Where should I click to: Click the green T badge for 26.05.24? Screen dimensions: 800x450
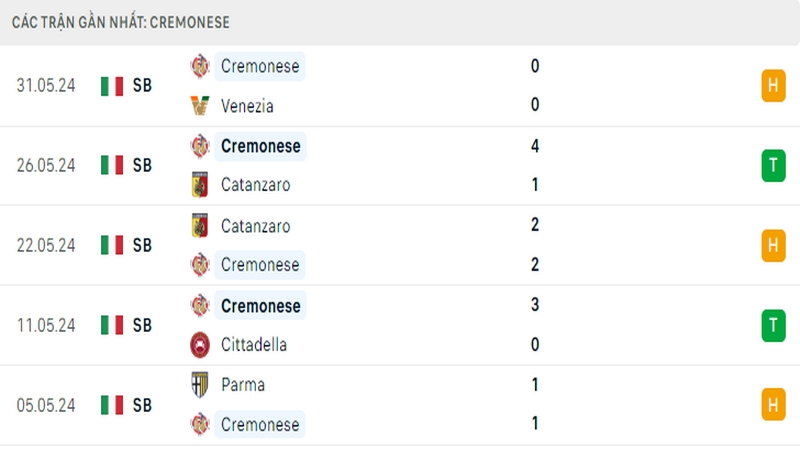[x=773, y=165]
